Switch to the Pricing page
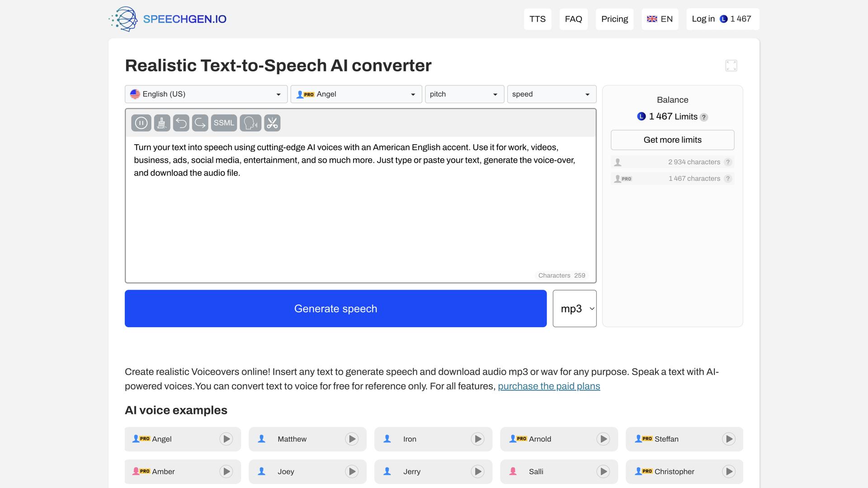This screenshot has width=868, height=488. pyautogui.click(x=614, y=19)
